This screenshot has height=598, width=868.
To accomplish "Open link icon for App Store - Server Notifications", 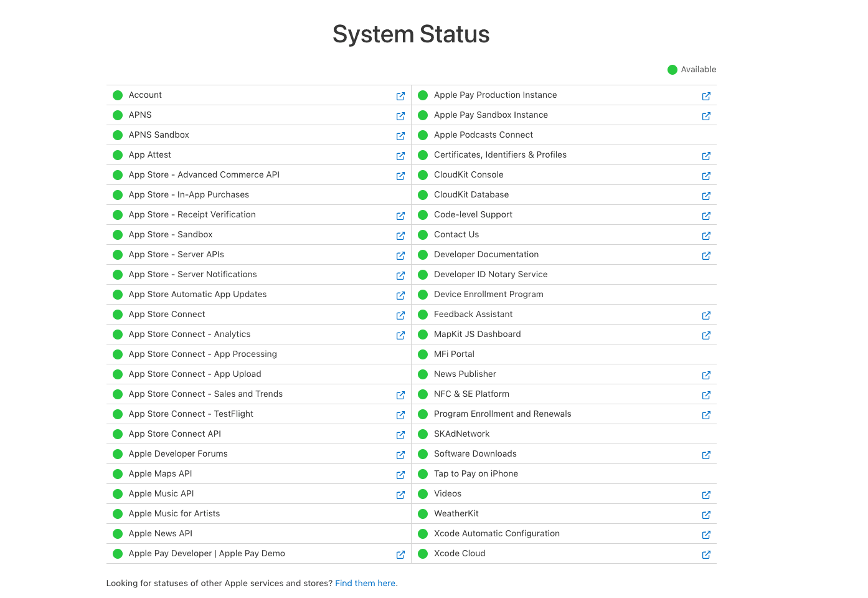I will tap(400, 275).
